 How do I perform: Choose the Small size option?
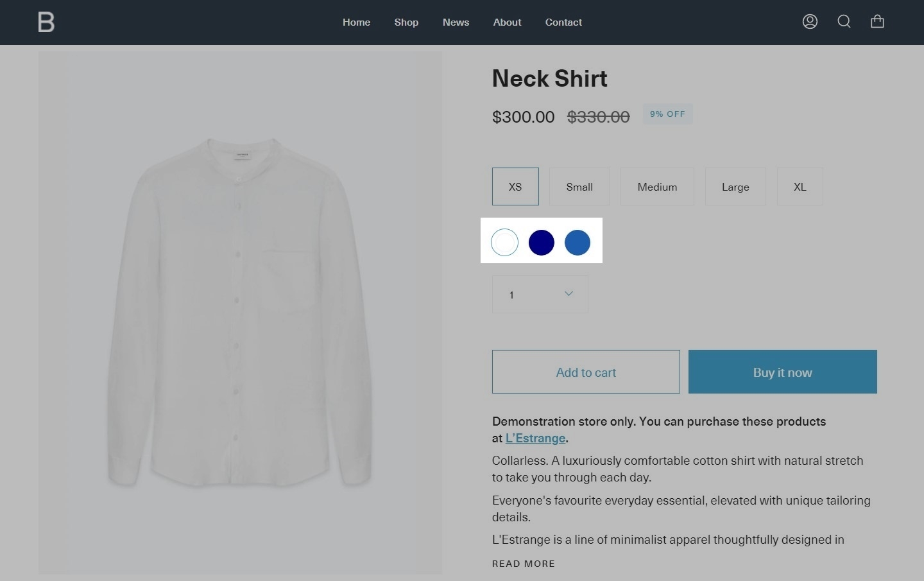click(x=579, y=187)
